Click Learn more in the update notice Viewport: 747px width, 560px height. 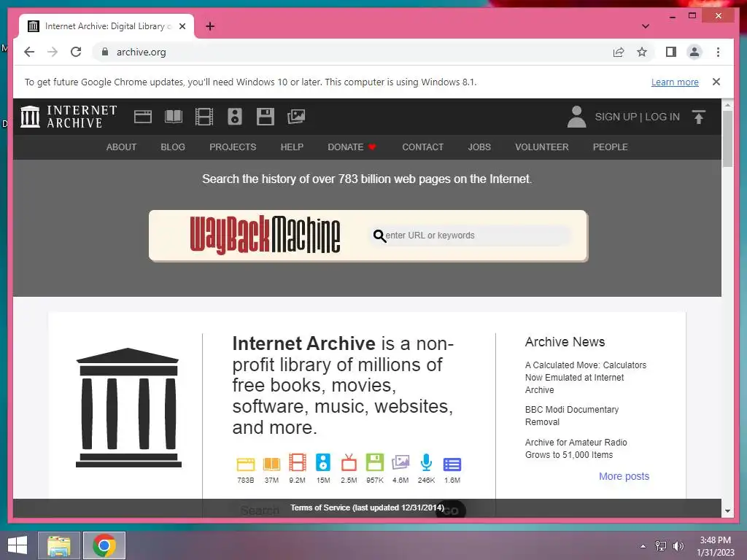675,82
